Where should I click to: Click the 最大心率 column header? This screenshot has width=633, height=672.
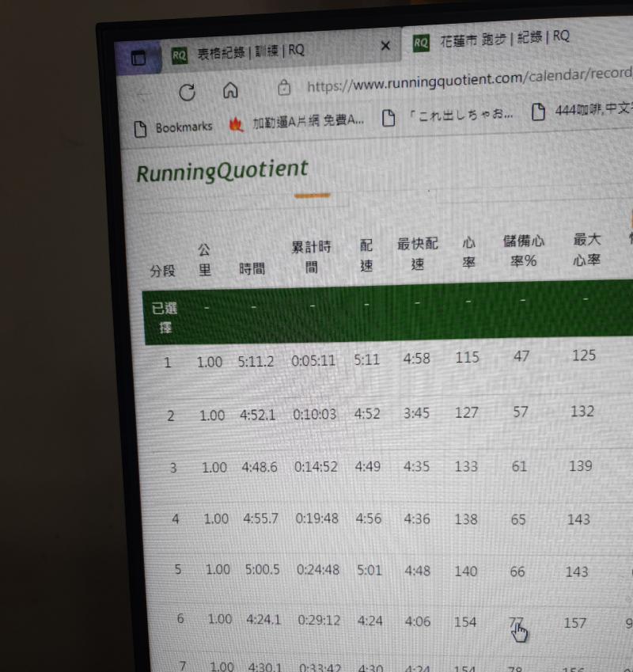587,249
